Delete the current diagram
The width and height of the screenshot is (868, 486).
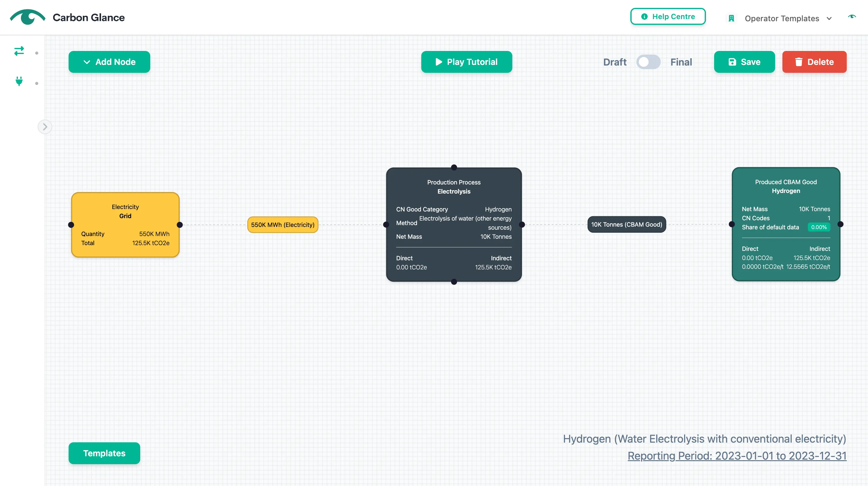pyautogui.click(x=814, y=62)
